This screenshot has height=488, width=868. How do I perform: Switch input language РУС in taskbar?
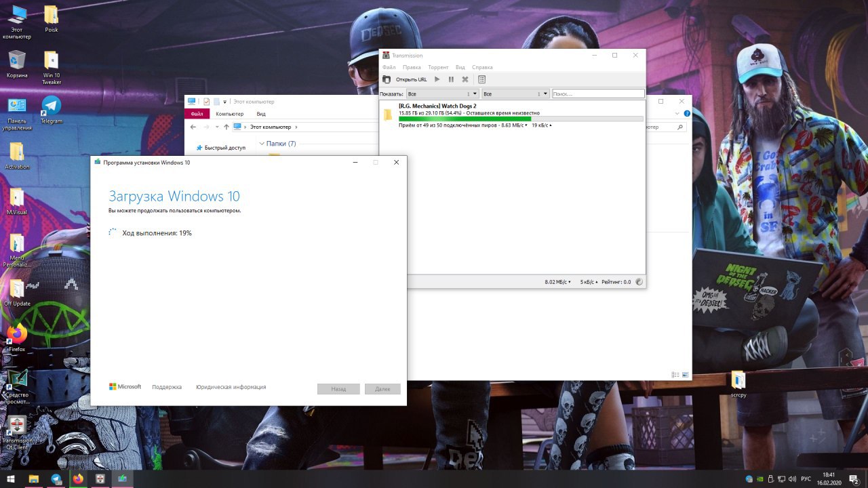806,479
